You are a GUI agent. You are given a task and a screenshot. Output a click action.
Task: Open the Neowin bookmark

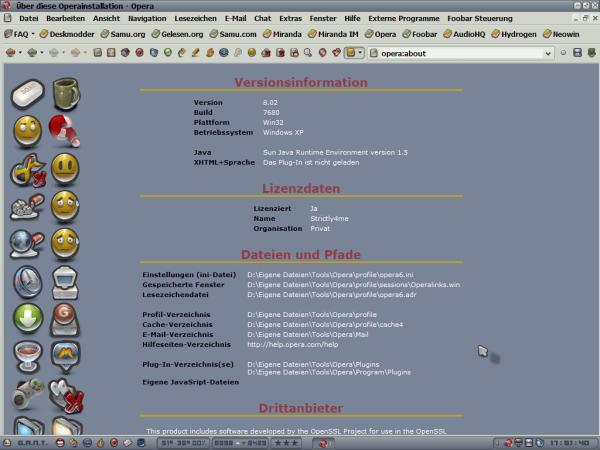click(x=561, y=34)
